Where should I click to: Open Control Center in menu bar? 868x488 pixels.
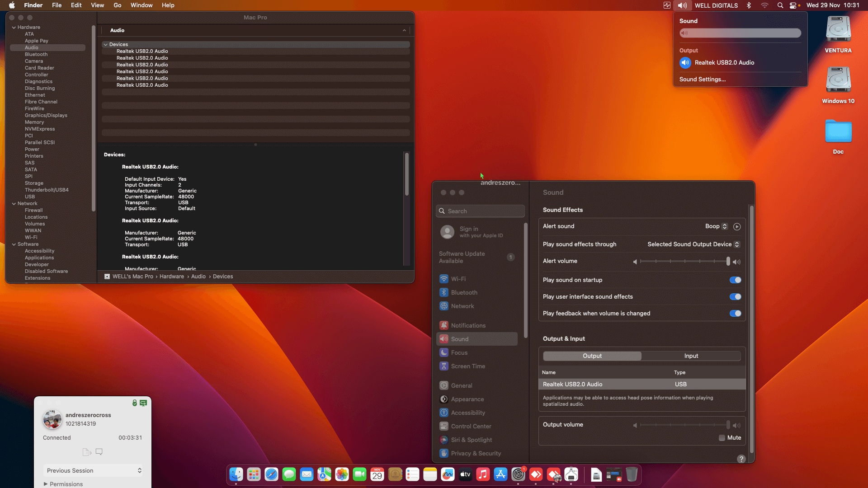793,5
